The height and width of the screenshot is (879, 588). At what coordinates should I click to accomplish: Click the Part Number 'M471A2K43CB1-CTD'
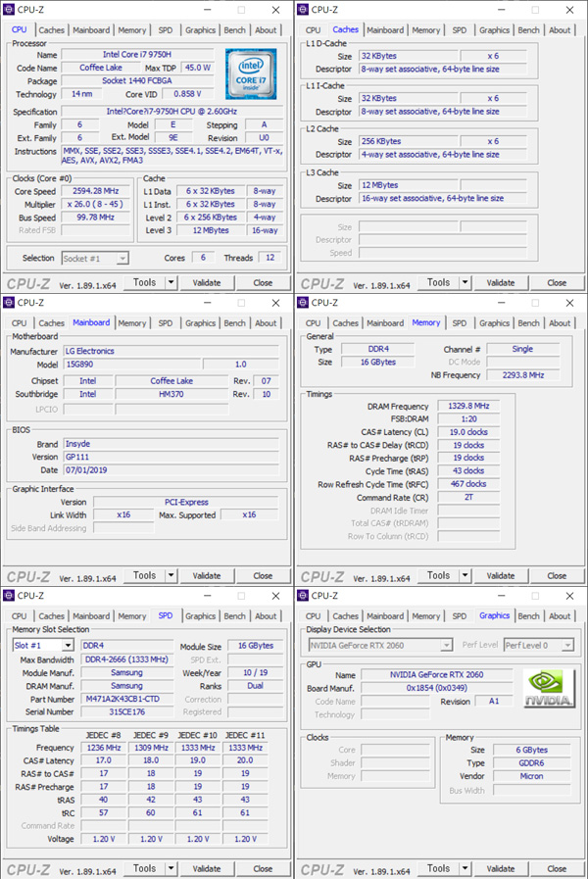click(127, 699)
